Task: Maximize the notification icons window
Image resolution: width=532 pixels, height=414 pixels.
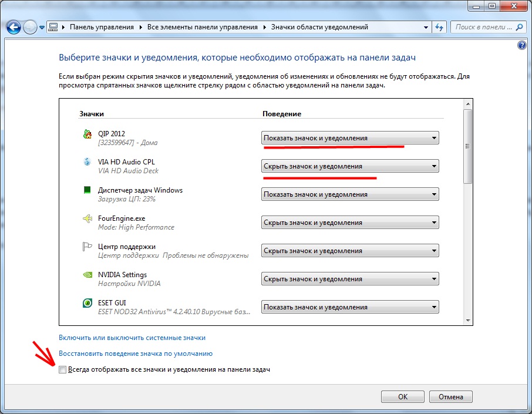Action: tap(492, 6)
